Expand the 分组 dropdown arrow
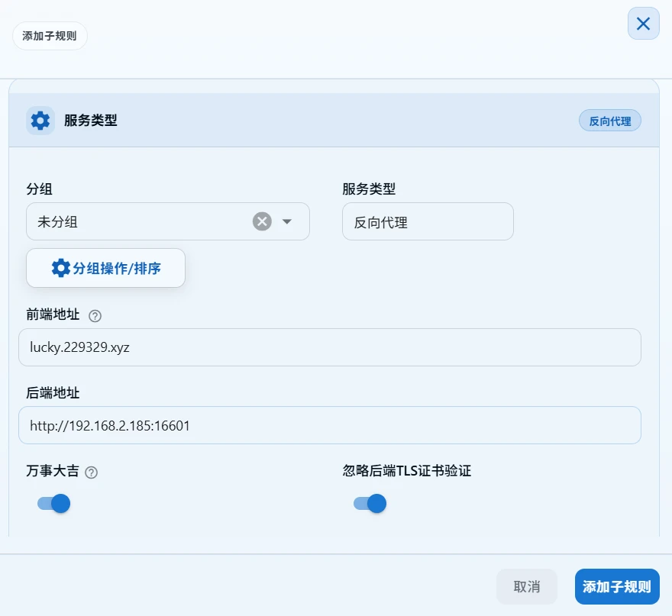 point(286,221)
